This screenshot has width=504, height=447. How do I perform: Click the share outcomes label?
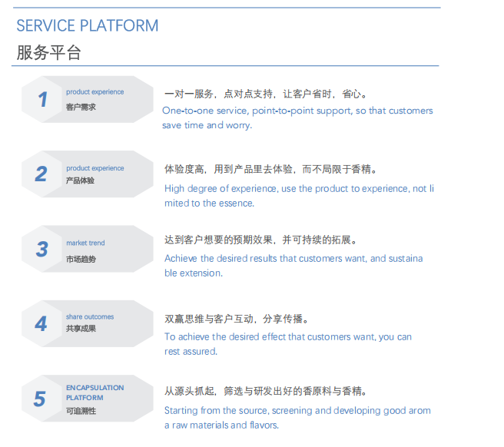point(90,316)
